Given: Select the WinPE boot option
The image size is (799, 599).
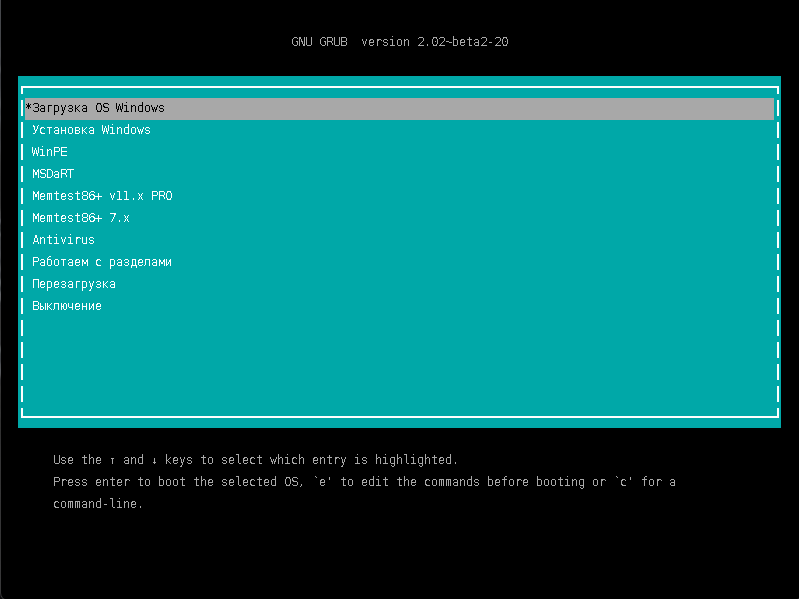Looking at the screenshot, I should (50, 152).
